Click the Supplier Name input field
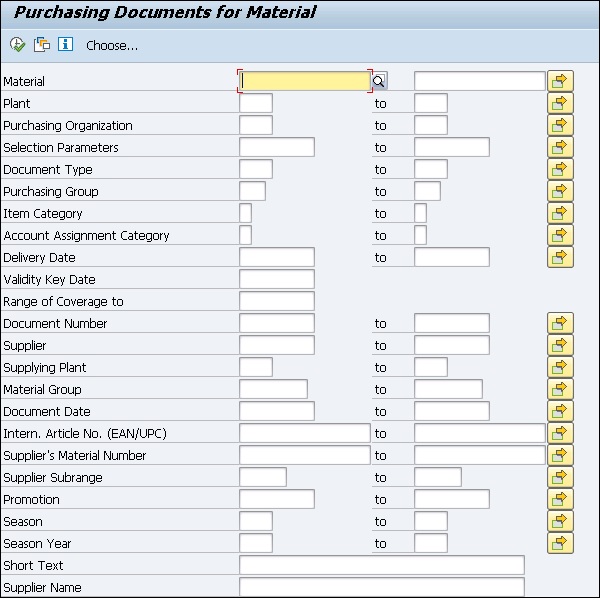Screen dimensions: 600x600 pyautogui.click(x=381, y=587)
